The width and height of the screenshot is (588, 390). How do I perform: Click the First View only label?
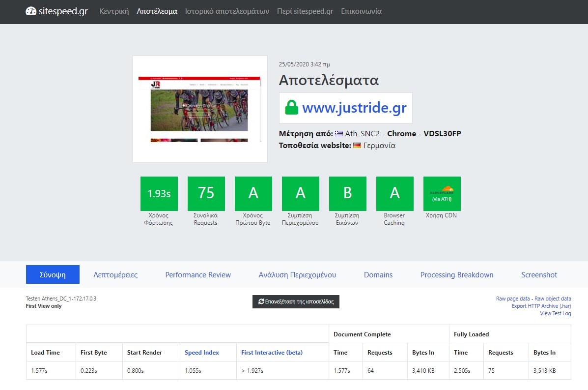tap(44, 306)
